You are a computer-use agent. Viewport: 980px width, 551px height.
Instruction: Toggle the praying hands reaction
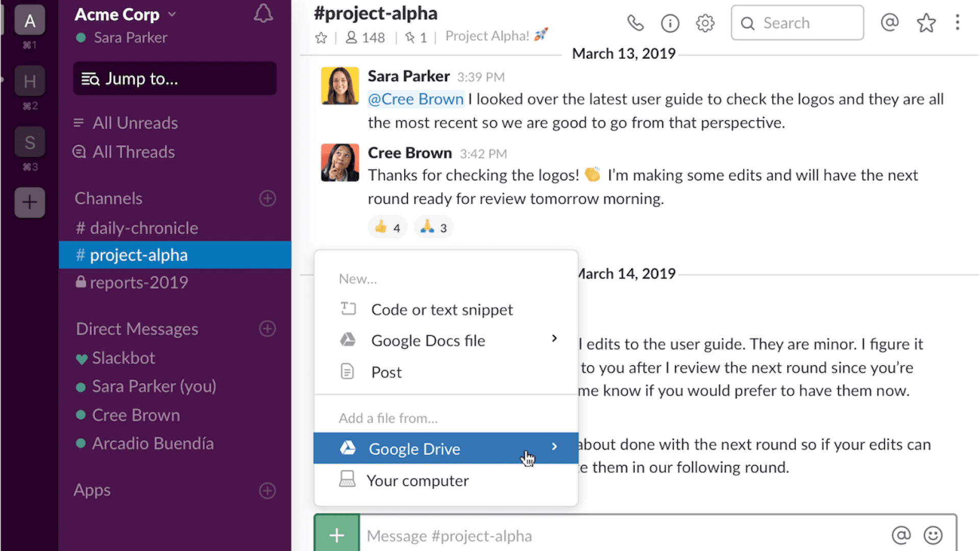point(434,228)
